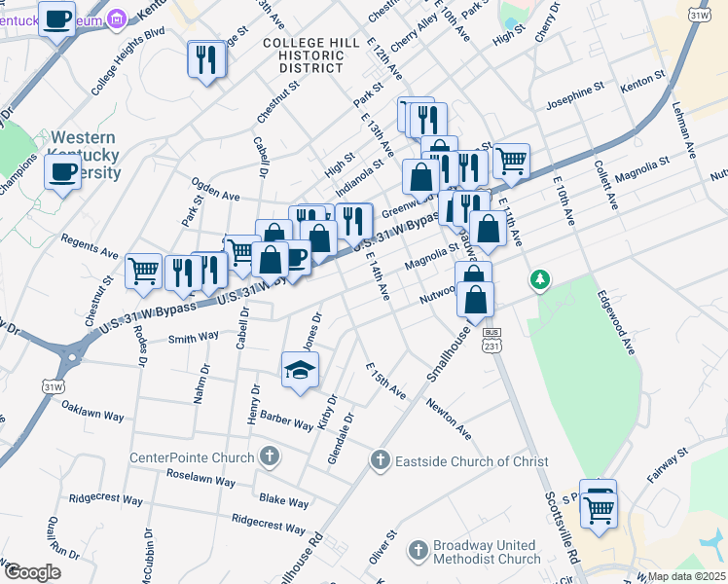728x584 pixels.
Task: Open the Eastside Church of Christ pin
Action: pos(380,460)
